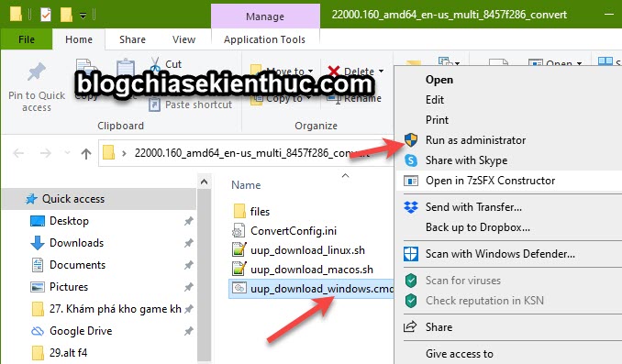This screenshot has width=622, height=364.
Task: Open Desktop in navigation pane
Action: [x=69, y=221]
